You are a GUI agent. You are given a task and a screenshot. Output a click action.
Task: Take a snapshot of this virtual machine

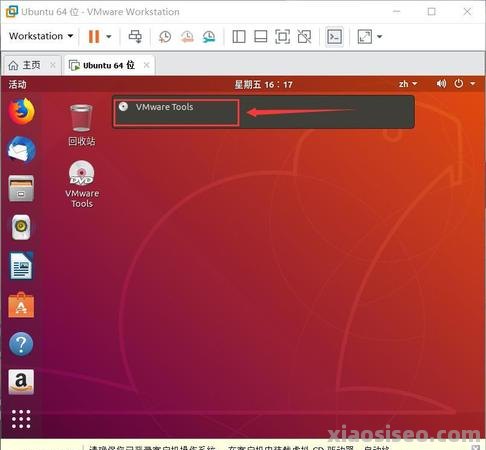coord(165,37)
